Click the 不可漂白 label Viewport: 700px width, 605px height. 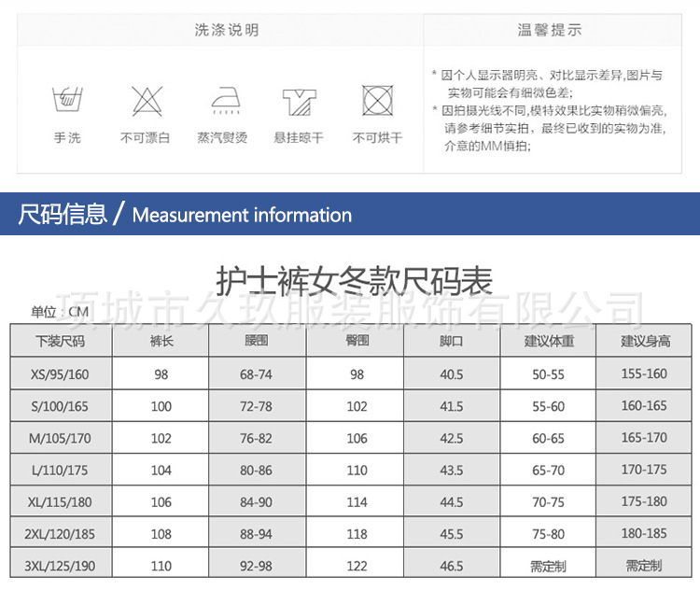click(x=145, y=137)
